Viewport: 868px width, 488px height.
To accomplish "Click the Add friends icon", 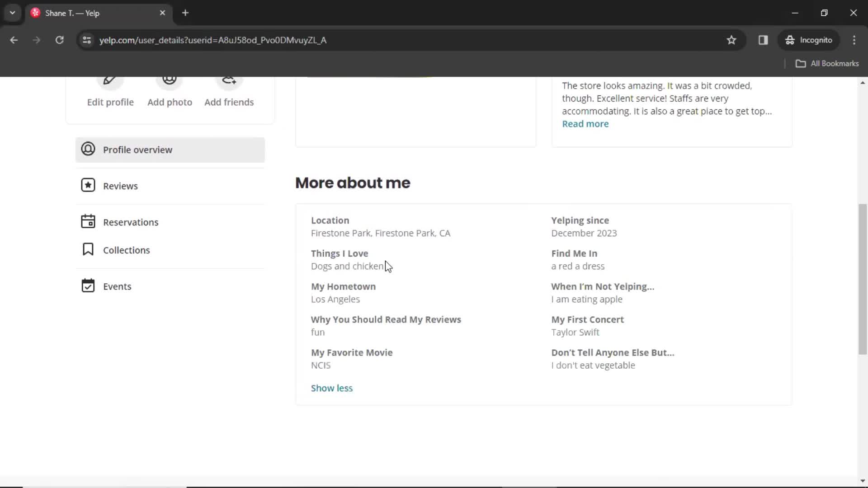I will click(229, 81).
